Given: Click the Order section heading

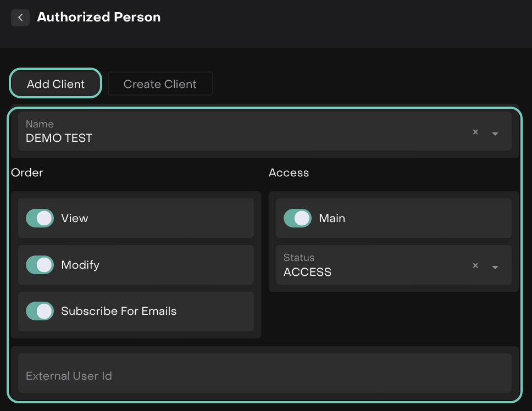Looking at the screenshot, I should [27, 173].
